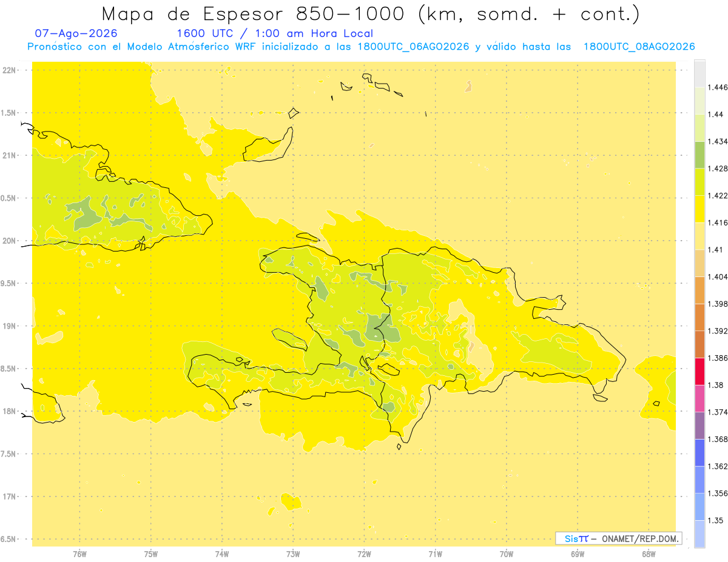The width and height of the screenshot is (728, 562).
Task: Click the 76W longitude label
Action: (x=79, y=554)
